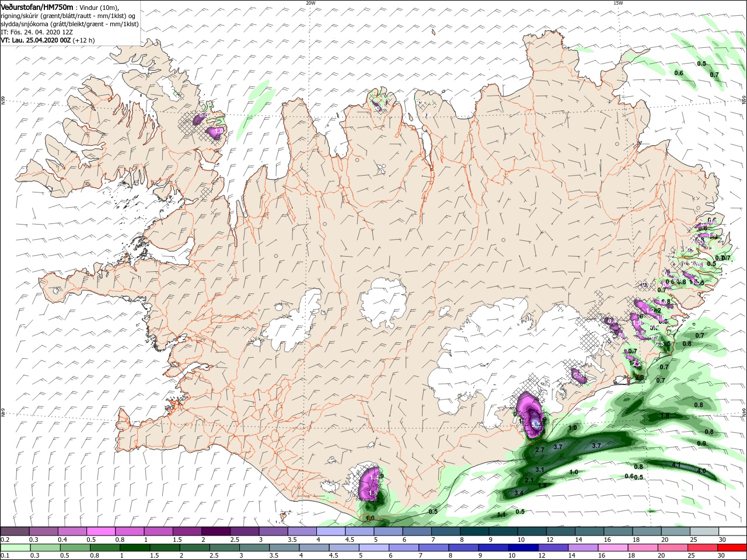Pick the white 30 swatch in snow scale
This screenshot has height=560, width=747.
[733, 531]
